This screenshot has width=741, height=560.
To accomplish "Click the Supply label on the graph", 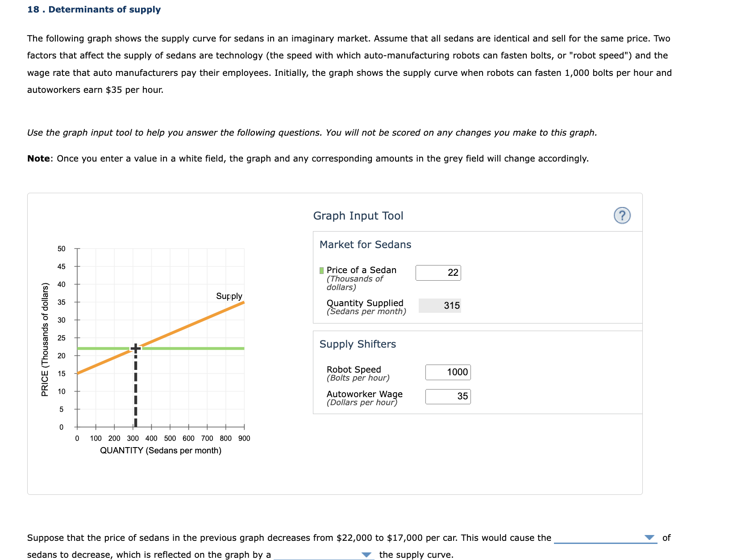I will pos(229,296).
